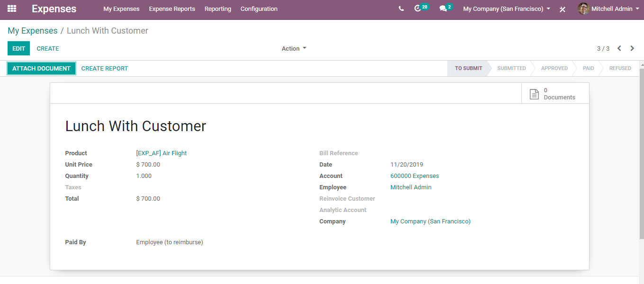Open Expense Reports menu

[172, 9]
